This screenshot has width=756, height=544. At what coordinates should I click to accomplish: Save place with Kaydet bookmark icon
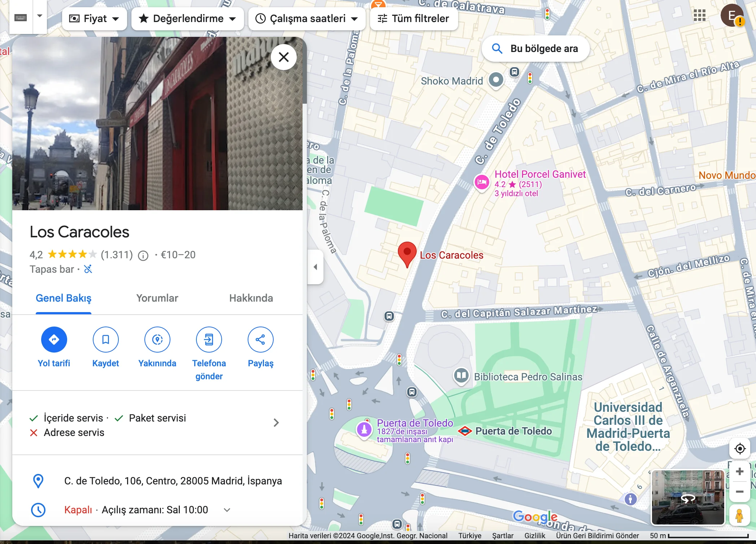[x=106, y=340]
